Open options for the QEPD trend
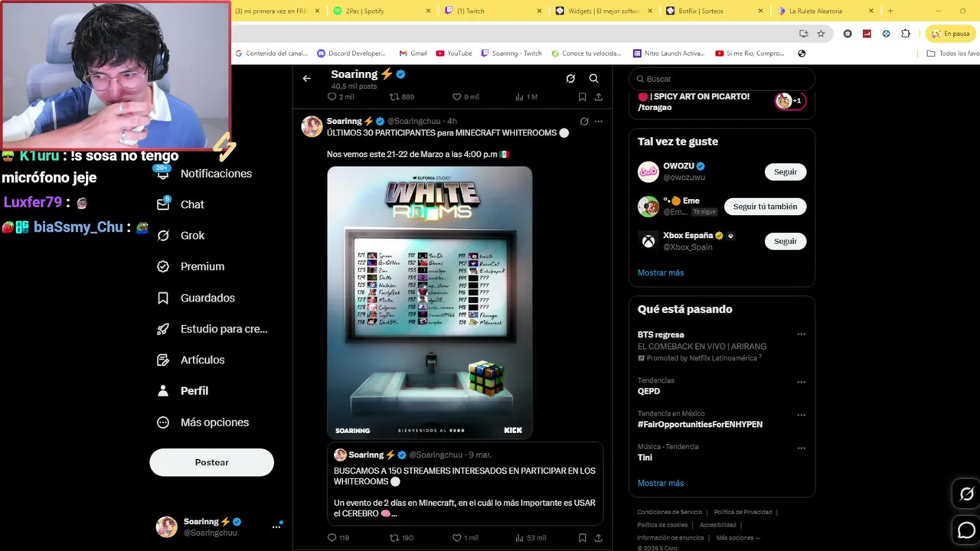980x551 pixels. click(x=801, y=382)
